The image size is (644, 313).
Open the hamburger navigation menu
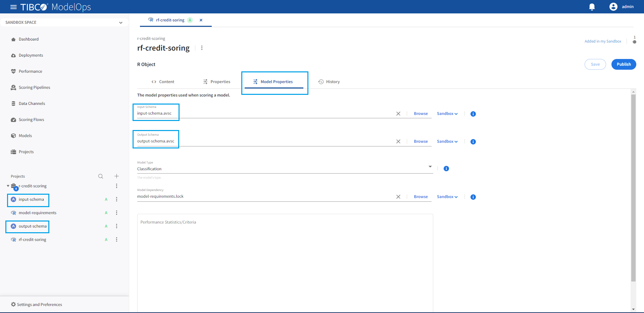click(13, 7)
